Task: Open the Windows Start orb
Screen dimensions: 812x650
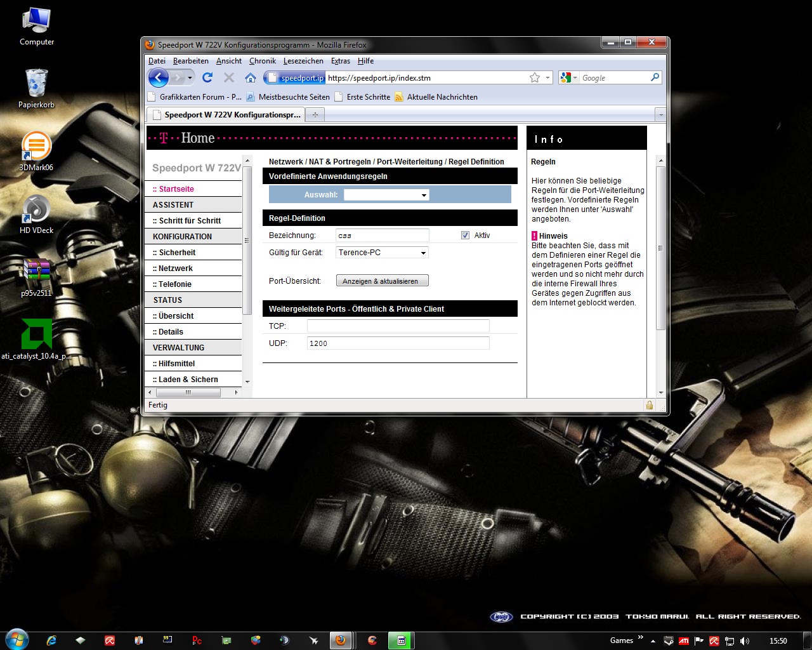Action: coord(16,640)
